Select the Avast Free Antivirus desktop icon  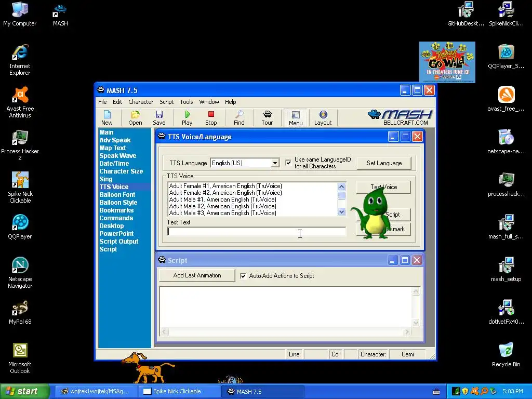20,103
